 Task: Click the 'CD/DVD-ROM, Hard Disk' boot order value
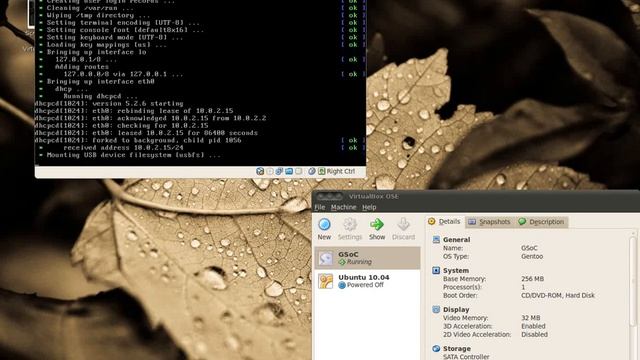pyautogui.click(x=558, y=296)
